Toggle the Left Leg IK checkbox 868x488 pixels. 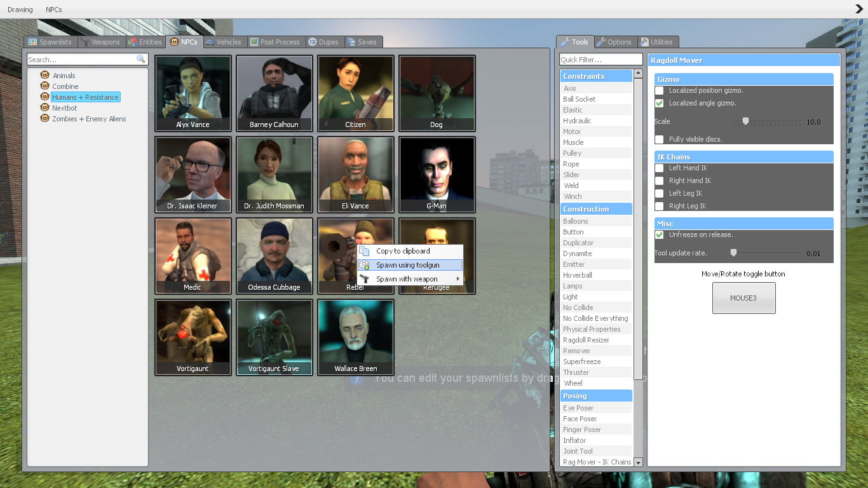660,193
